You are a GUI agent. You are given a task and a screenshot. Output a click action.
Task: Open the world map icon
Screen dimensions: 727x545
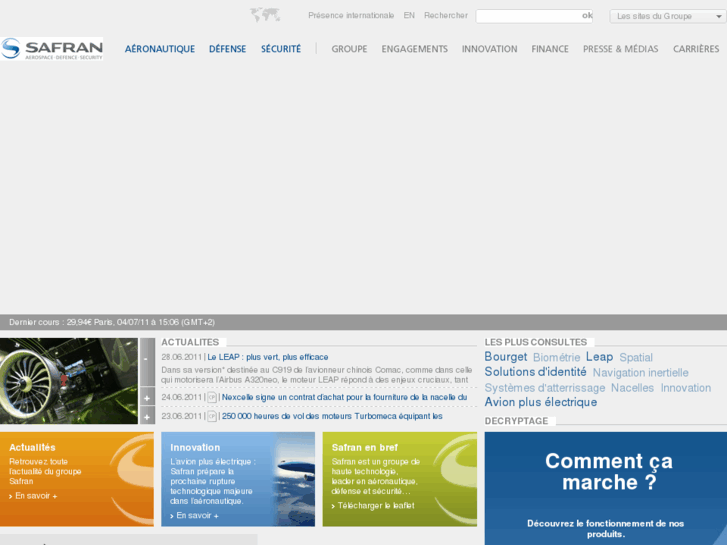pos(265,15)
